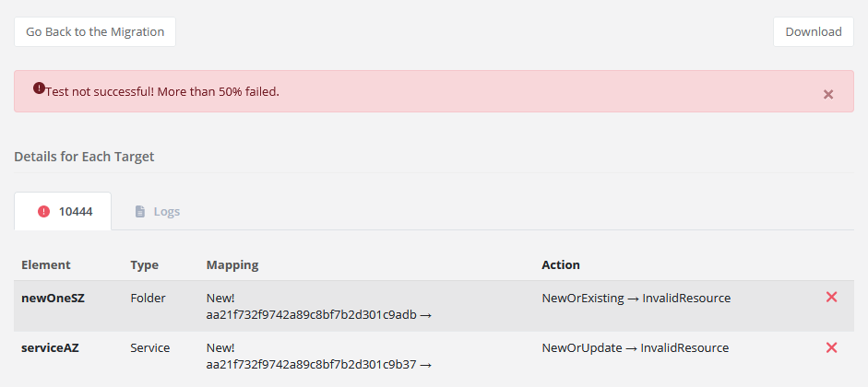
Task: Click the Go Back to the Migration button
Action: click(95, 31)
